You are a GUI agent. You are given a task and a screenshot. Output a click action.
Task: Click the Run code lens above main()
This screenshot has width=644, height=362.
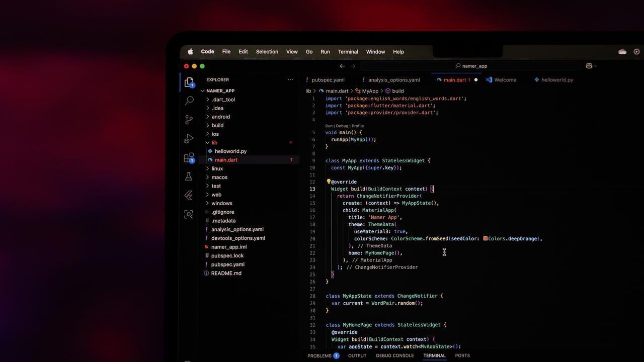(x=329, y=126)
